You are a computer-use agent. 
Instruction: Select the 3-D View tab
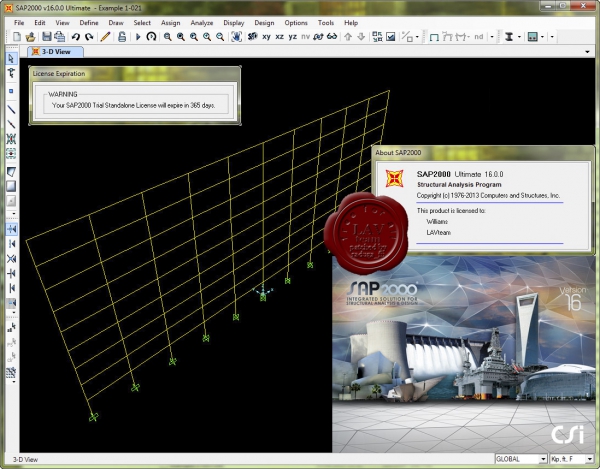[55, 52]
